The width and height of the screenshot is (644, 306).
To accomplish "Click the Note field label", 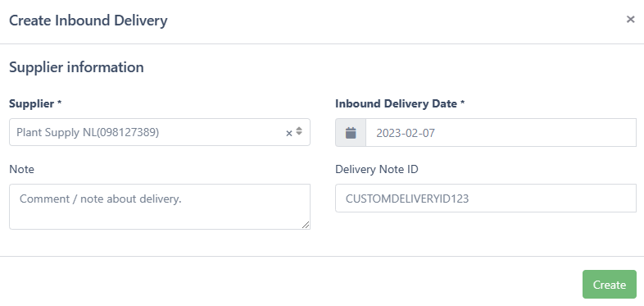I will (x=22, y=169).
